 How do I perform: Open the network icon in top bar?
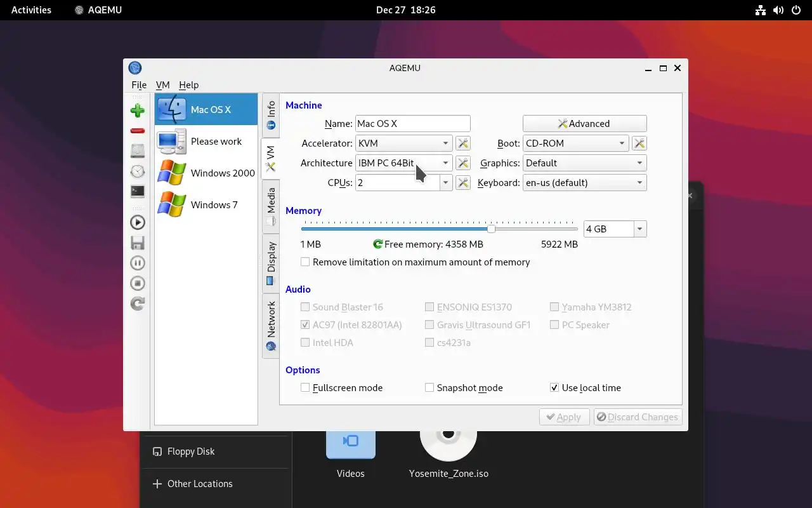click(x=761, y=10)
